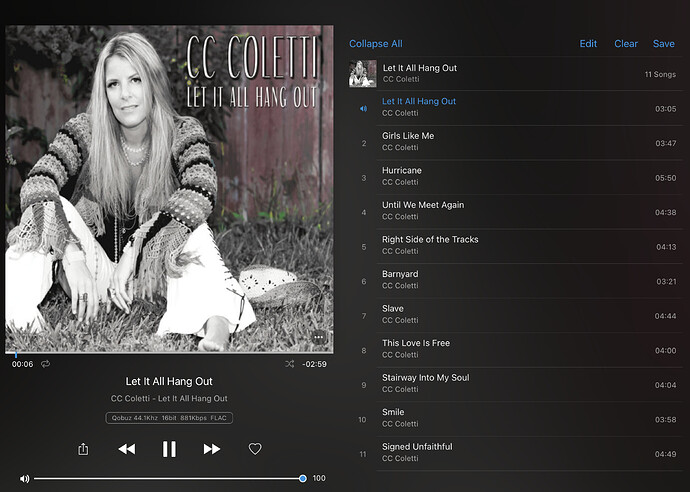This screenshot has height=492, width=690.
Task: Open the share icon
Action: pos(83,449)
